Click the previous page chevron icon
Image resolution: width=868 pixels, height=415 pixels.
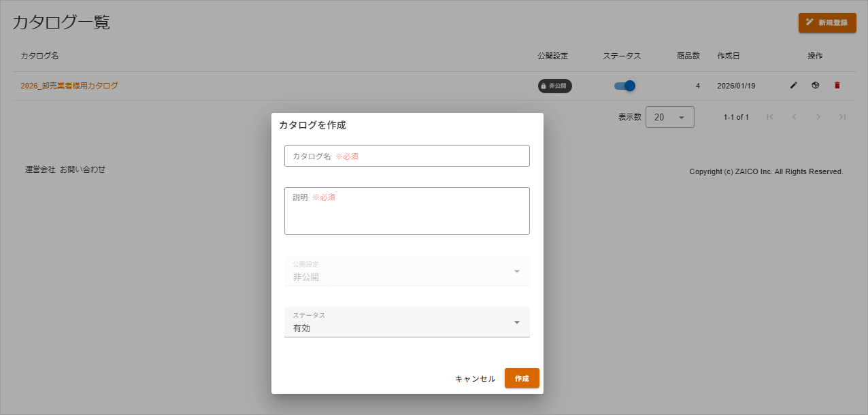(x=794, y=117)
